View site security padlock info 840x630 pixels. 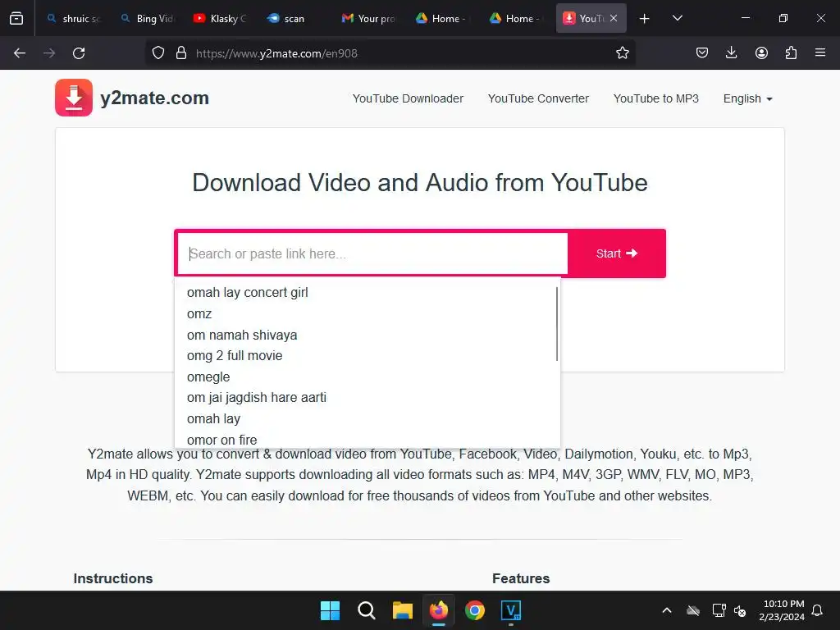point(181,53)
